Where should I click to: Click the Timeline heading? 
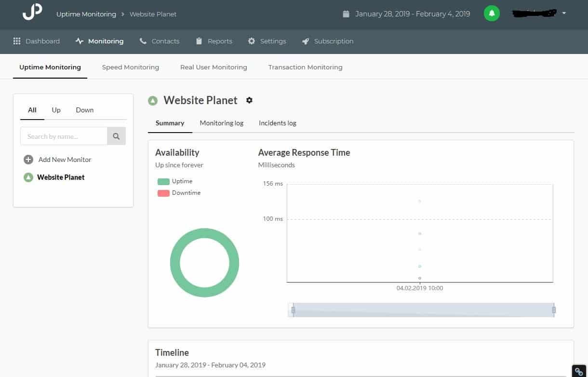click(x=172, y=352)
